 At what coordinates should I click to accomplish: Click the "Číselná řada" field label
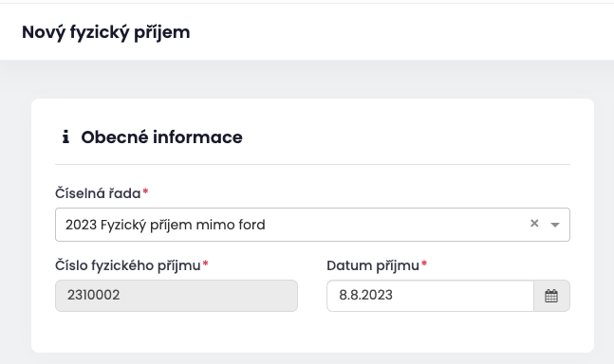(98, 193)
